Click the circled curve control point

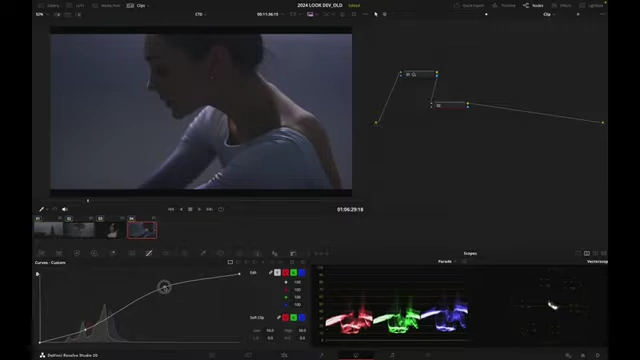tap(164, 287)
